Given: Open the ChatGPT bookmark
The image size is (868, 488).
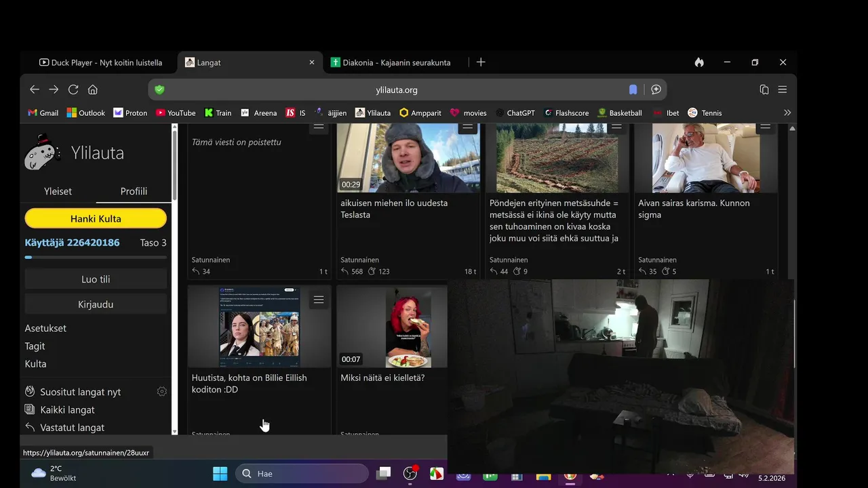Looking at the screenshot, I should (515, 113).
